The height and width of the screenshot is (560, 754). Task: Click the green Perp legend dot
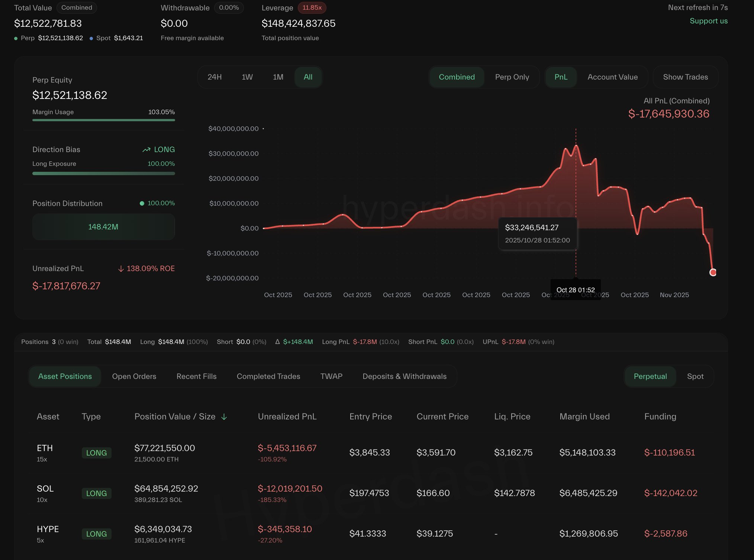16,38
